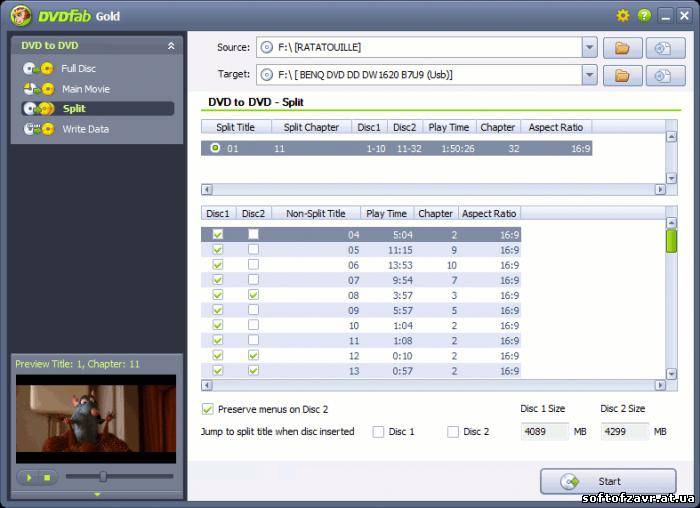Choose a Target disc image file

pyautogui.click(x=665, y=75)
